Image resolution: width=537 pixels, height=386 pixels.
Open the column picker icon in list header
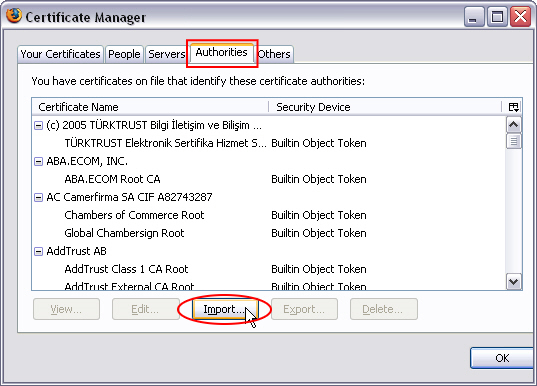click(x=513, y=107)
